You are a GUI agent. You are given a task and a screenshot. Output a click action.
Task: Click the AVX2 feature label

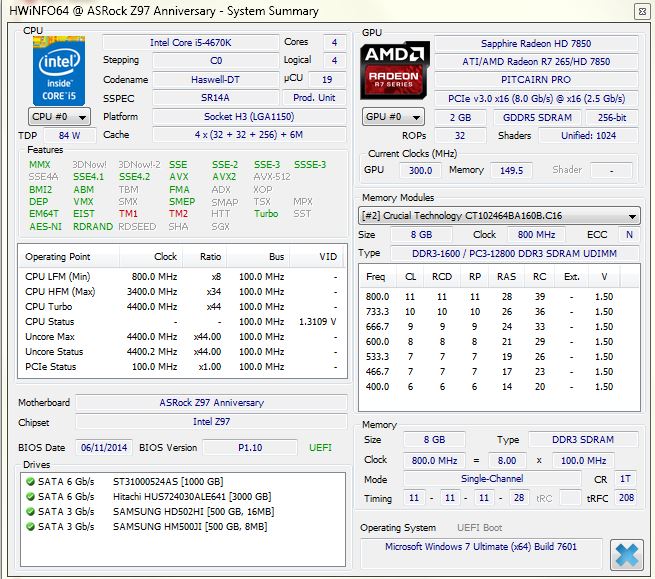[x=224, y=177]
